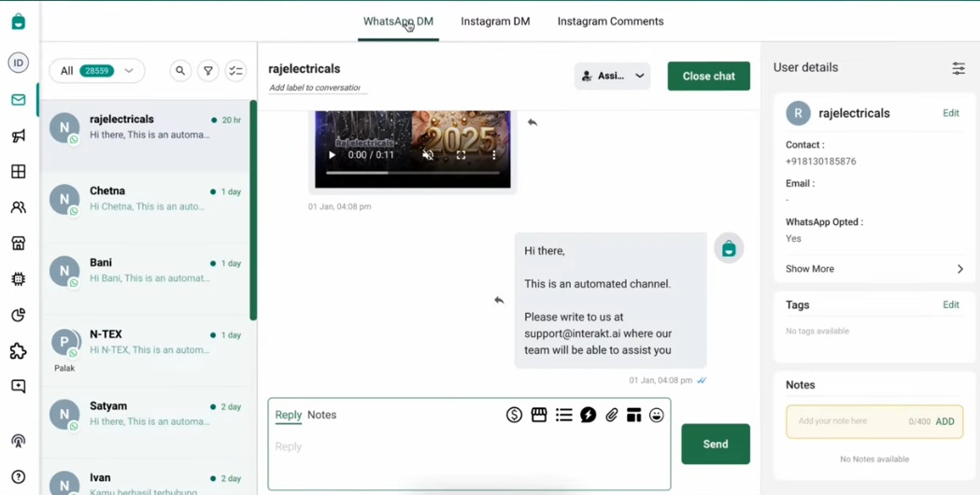Viewport: 980px width, 495px height.
Task: Open the campaigns megaphone icon in sidebar
Action: pos(19,136)
